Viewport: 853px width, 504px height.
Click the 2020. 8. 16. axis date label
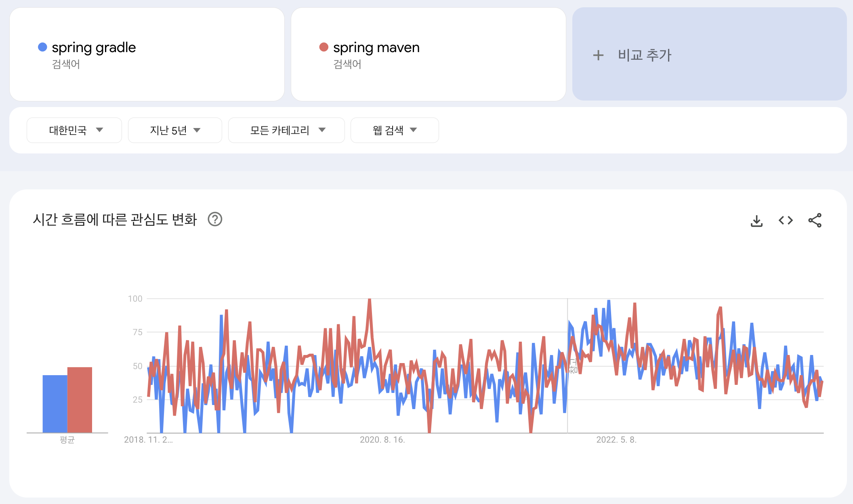382,440
